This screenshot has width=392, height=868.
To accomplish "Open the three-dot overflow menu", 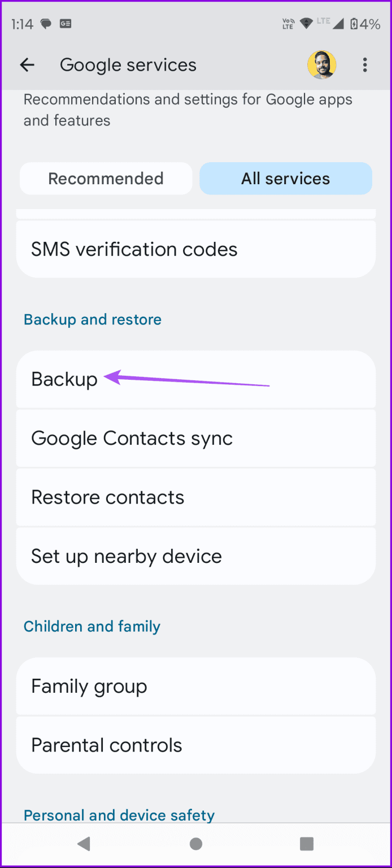I will 365,64.
